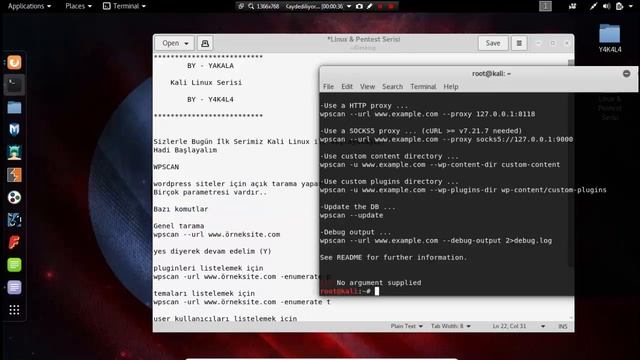This screenshot has height=360, width=640.
Task: Click 'yes diyerek devam edelim (Y)' line
Action: (212, 251)
